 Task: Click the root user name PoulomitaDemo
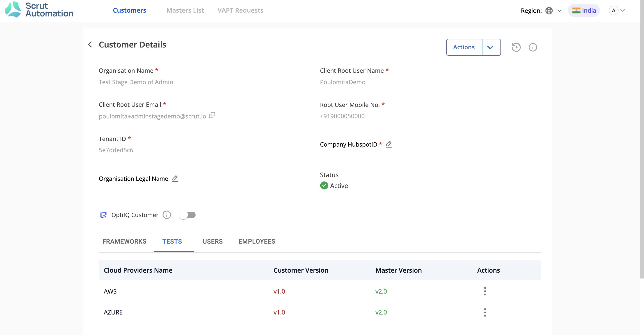(x=343, y=82)
